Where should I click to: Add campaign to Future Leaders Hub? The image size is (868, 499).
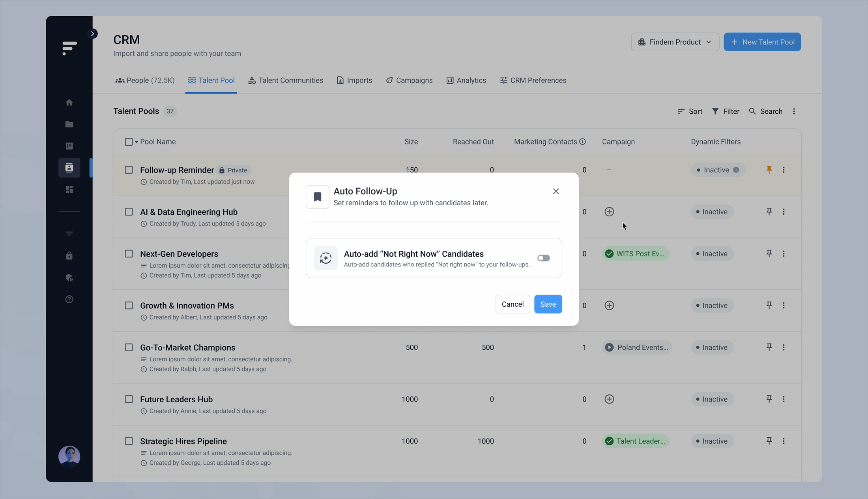point(609,399)
